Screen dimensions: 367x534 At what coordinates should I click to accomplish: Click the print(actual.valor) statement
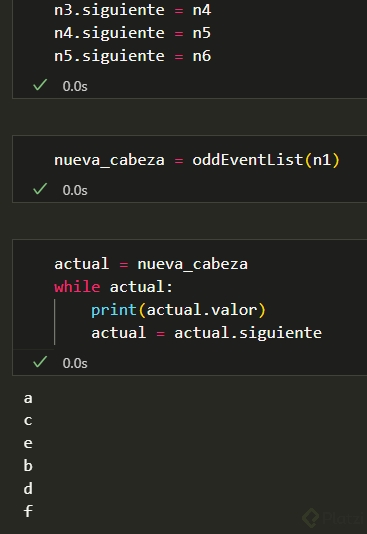(178, 310)
